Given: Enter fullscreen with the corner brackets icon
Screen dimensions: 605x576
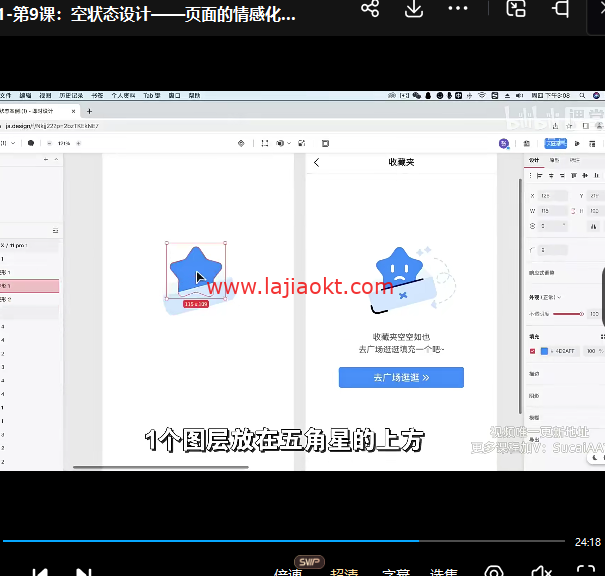Looking at the screenshot, I should 586,571.
